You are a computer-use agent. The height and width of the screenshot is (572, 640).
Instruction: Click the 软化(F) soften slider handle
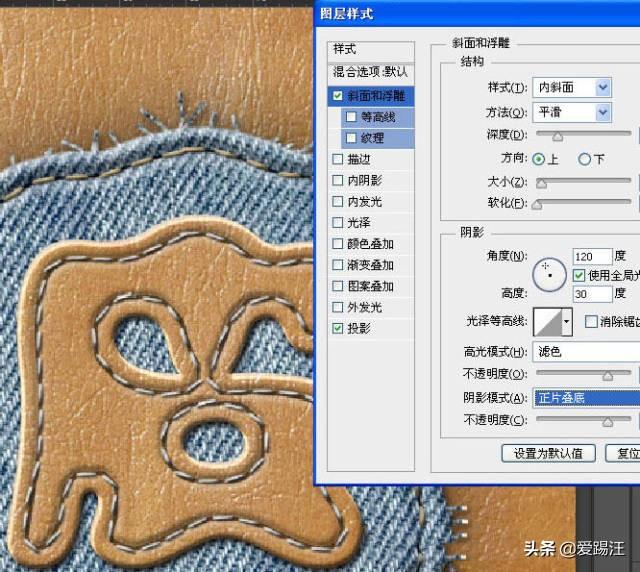coord(537,204)
